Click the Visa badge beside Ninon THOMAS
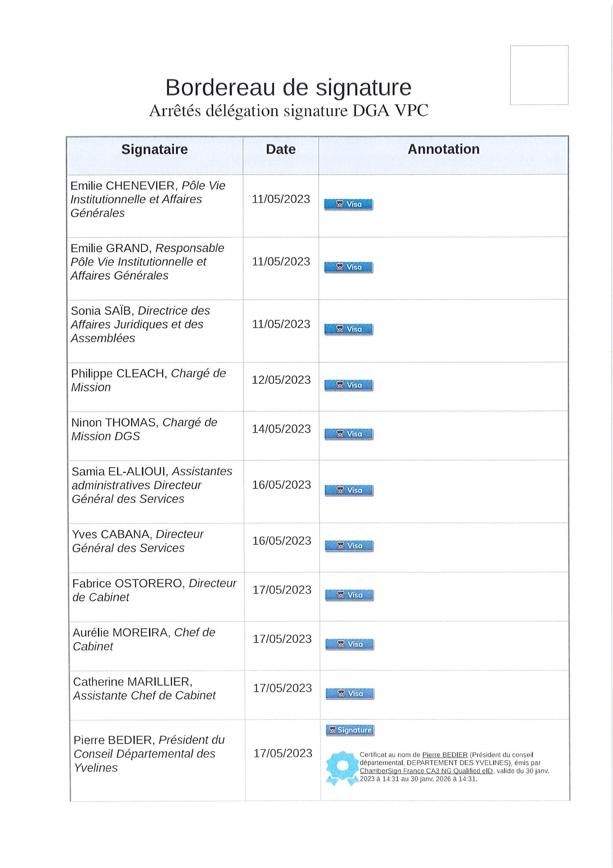 click(349, 434)
